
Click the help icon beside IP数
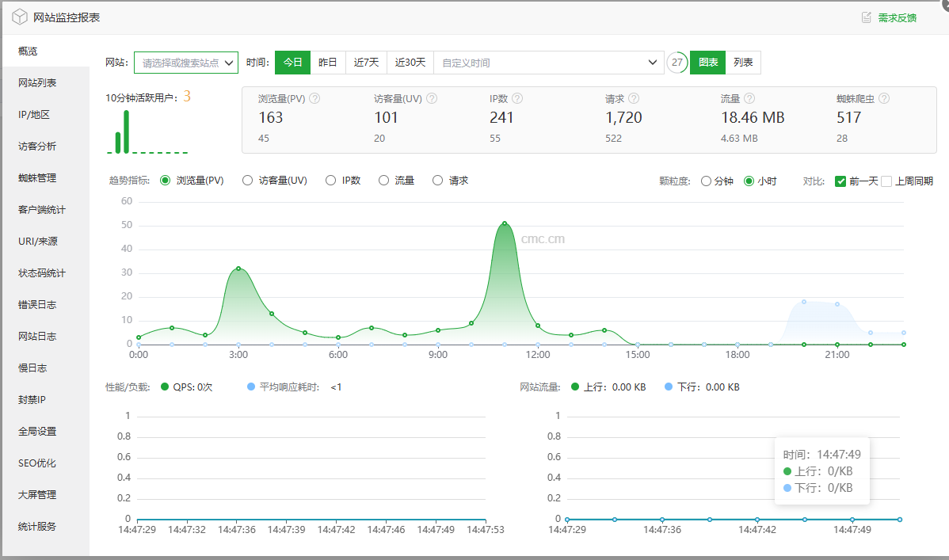click(516, 98)
